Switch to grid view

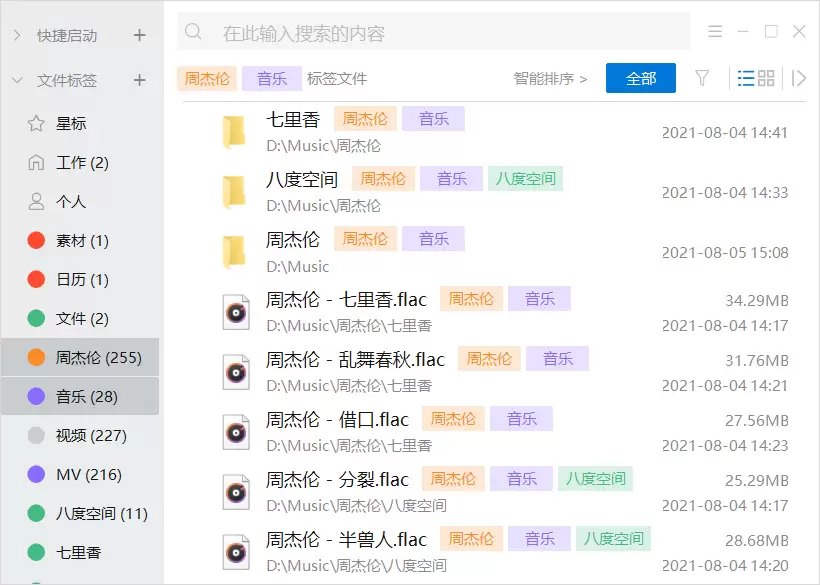(x=766, y=78)
